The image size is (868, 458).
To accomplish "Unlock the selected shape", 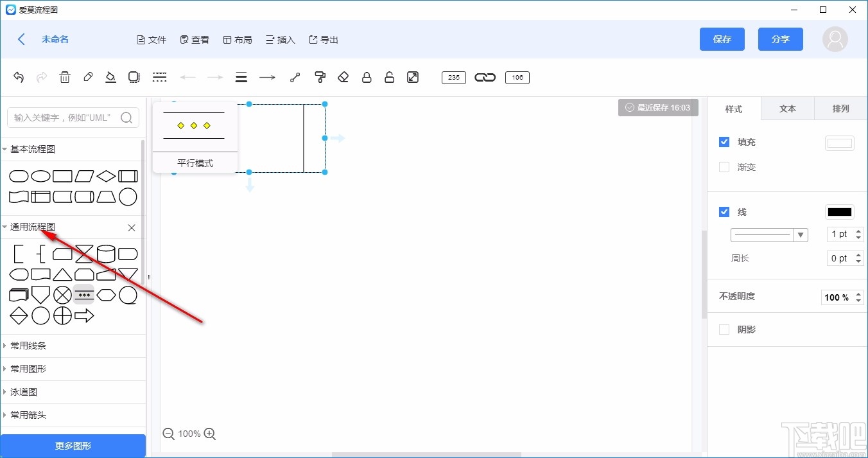I will coord(389,77).
